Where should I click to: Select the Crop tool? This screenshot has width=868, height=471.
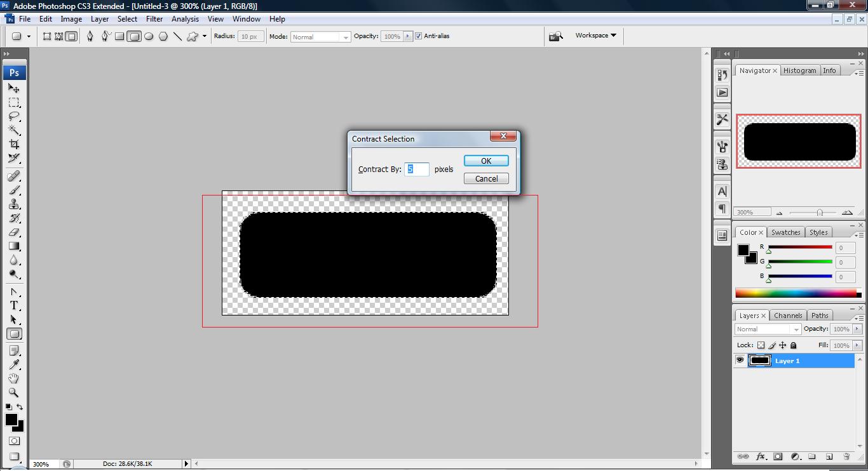(14, 145)
